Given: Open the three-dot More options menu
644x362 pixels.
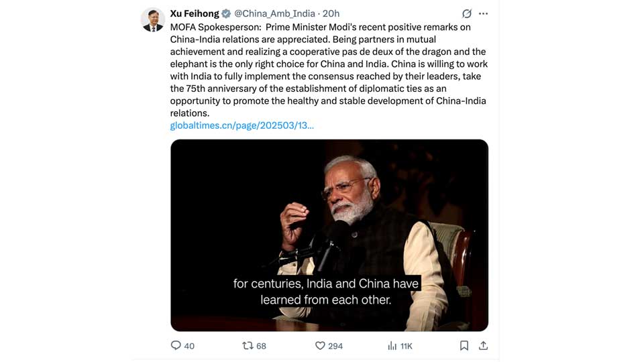Looking at the screenshot, I should (x=484, y=13).
